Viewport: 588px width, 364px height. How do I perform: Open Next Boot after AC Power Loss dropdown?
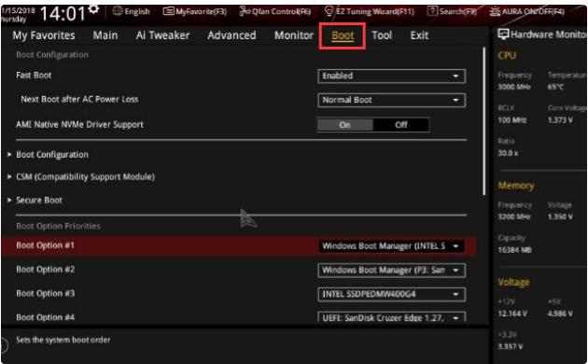(391, 100)
